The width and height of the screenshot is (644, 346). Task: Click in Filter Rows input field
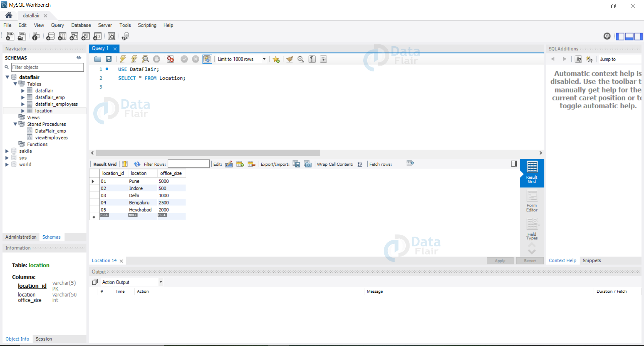[189, 164]
